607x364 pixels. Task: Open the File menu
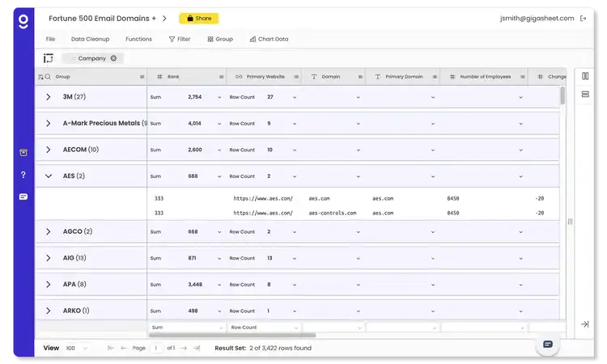[50, 39]
